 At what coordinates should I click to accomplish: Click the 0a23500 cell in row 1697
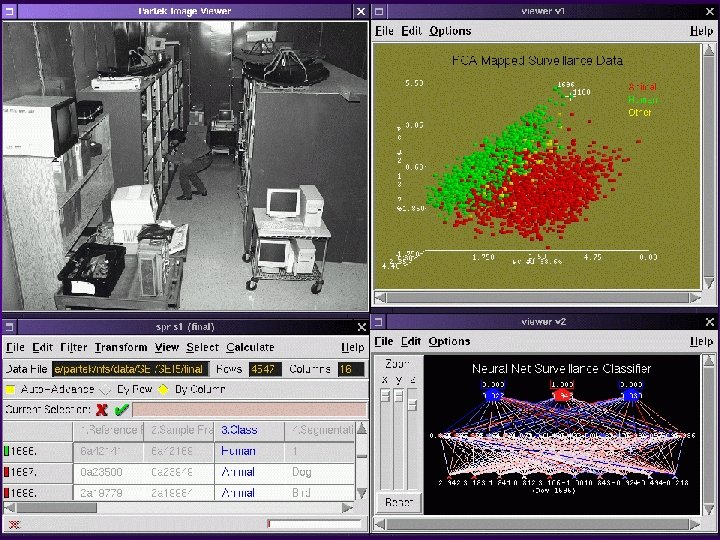pos(108,472)
